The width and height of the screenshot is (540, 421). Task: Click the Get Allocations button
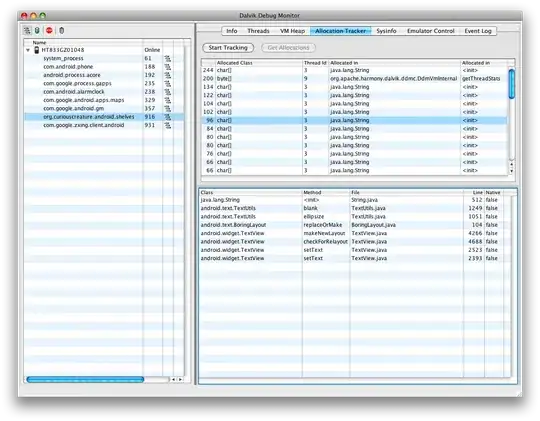pos(288,48)
